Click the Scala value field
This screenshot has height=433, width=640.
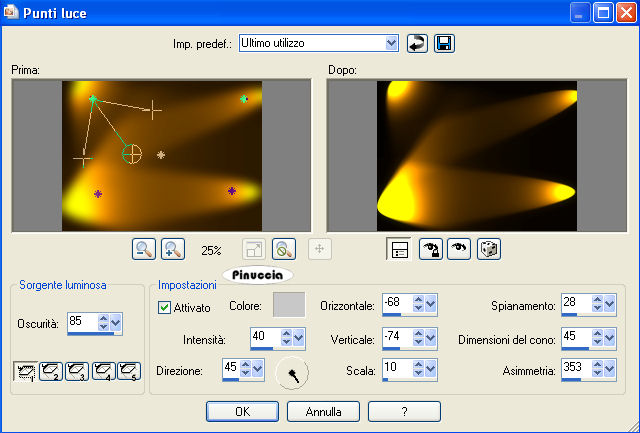click(x=398, y=368)
